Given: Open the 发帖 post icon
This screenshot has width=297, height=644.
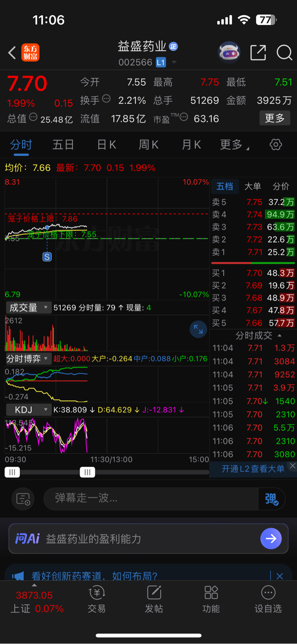Looking at the screenshot, I should coord(154,599).
